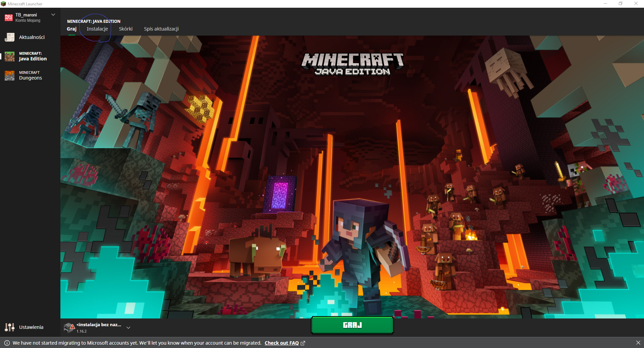Click the Minecraft Java Edition logo banner
The image size is (644, 348).
pyautogui.click(x=352, y=64)
